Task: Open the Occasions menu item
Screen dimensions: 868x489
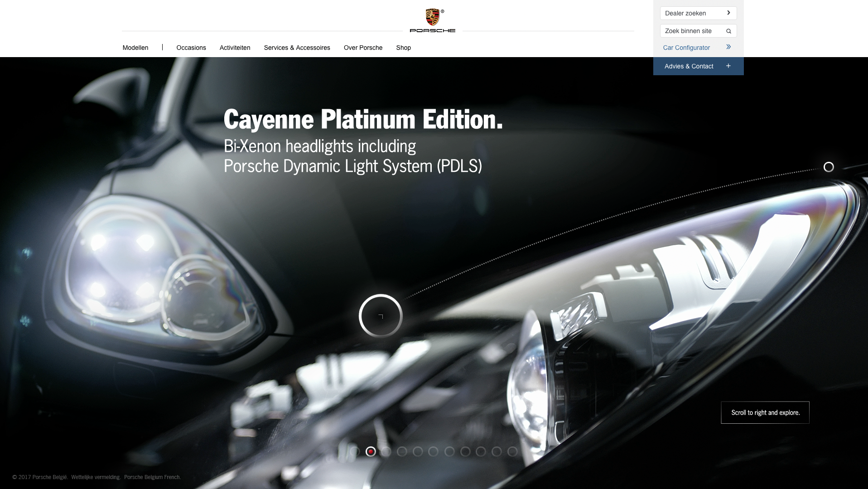Action: point(191,48)
